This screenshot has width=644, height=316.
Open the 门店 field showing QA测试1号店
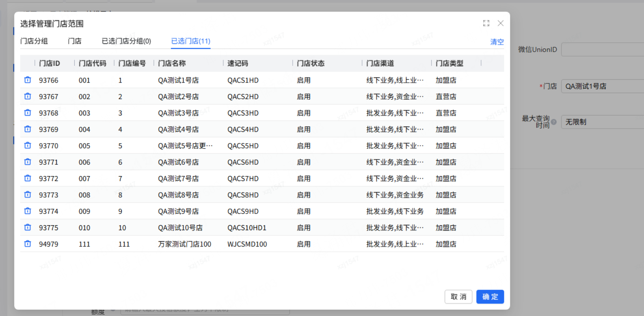point(603,86)
